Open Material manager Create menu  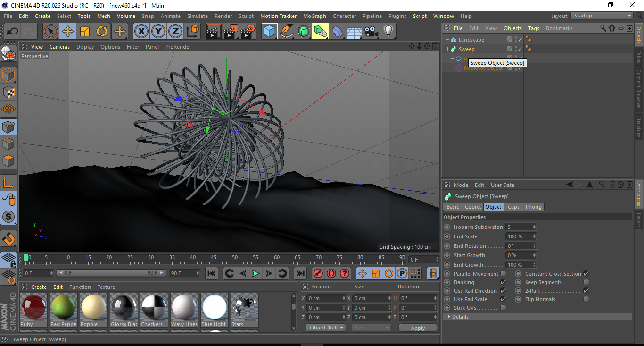[x=39, y=287]
